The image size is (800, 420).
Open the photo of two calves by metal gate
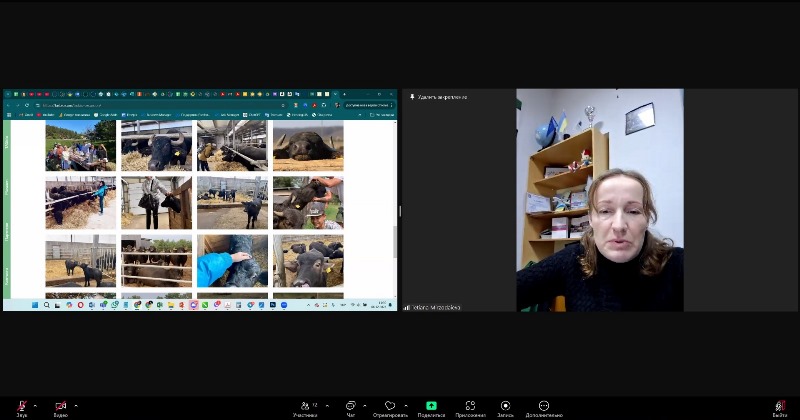(x=81, y=261)
